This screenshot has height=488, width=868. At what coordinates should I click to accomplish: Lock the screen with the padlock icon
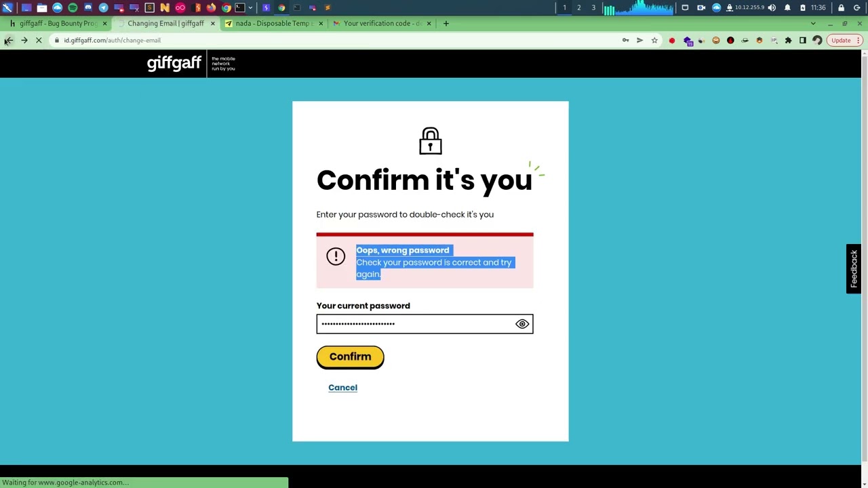(841, 7)
